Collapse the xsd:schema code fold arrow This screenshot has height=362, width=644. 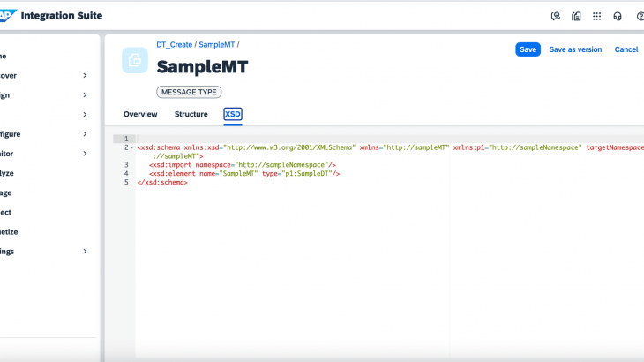point(131,147)
